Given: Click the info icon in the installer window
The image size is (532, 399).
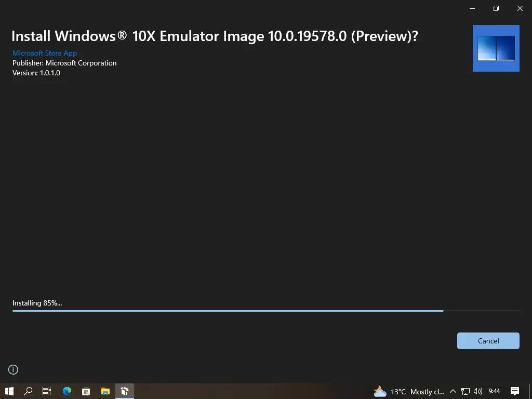Looking at the screenshot, I should [13, 369].
